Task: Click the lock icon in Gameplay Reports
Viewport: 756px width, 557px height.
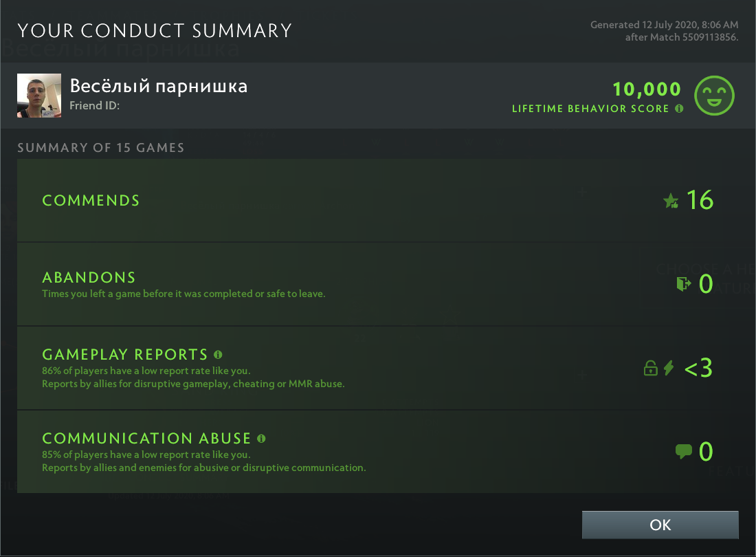Action: pyautogui.click(x=650, y=369)
